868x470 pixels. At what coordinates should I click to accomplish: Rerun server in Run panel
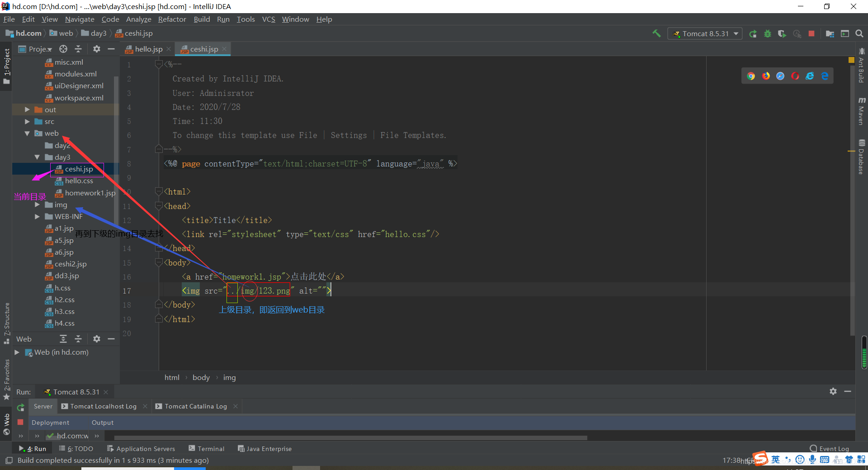(20, 408)
